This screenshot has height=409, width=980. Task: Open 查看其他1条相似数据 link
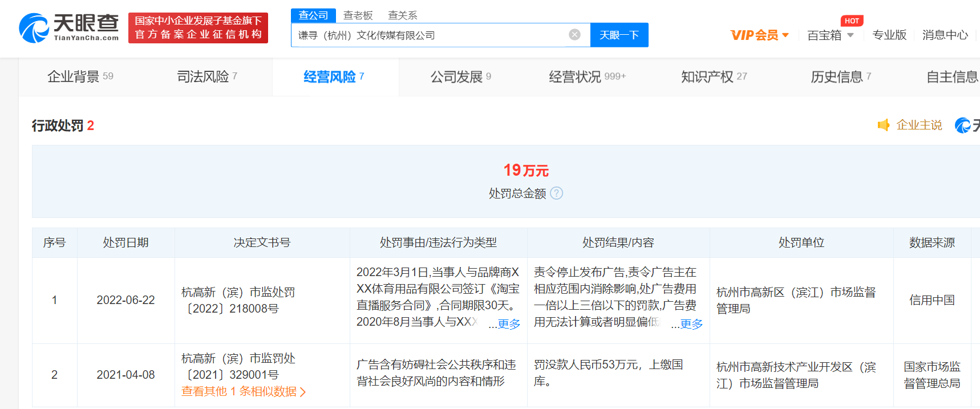click(x=244, y=391)
